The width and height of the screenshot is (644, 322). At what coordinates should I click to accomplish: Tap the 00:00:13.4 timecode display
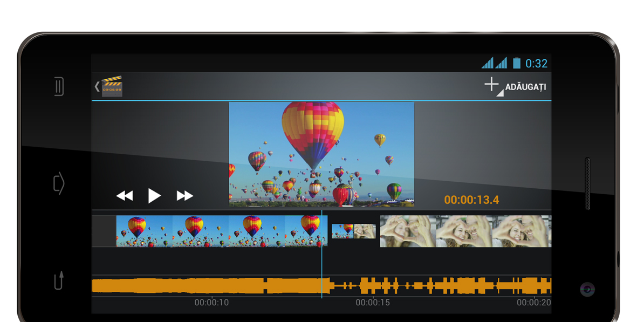click(471, 200)
